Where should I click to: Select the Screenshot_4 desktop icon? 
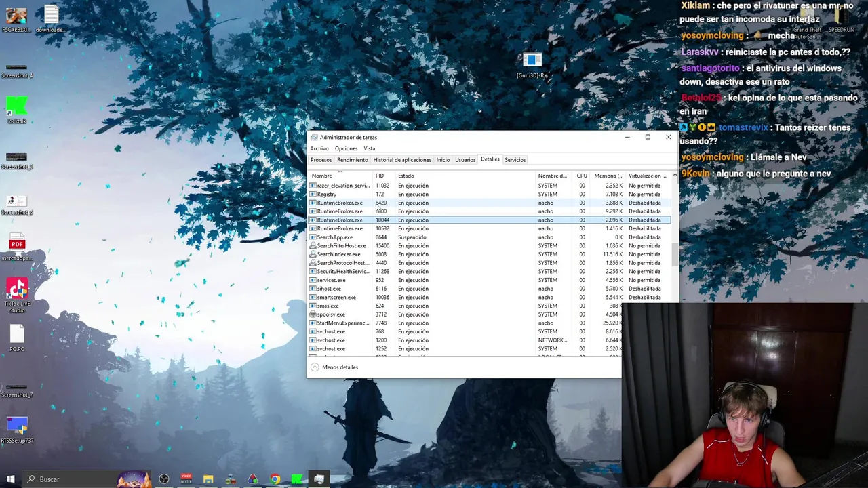[x=17, y=70]
